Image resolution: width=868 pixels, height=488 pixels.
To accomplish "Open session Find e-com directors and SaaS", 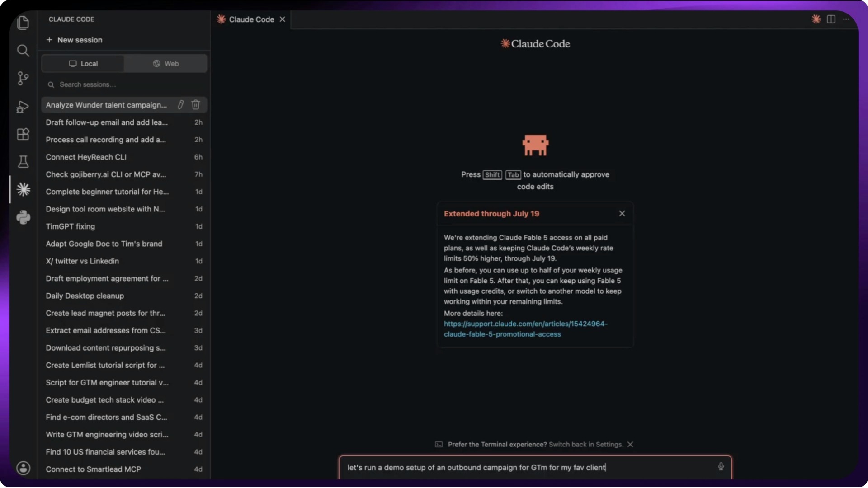I will 124,418.
